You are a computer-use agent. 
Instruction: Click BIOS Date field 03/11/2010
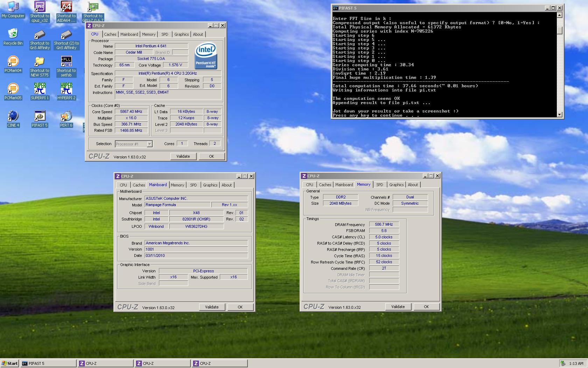coord(196,255)
